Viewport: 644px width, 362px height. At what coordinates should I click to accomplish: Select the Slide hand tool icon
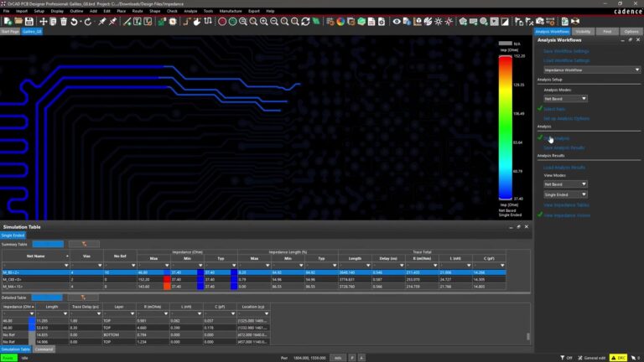point(197,21)
